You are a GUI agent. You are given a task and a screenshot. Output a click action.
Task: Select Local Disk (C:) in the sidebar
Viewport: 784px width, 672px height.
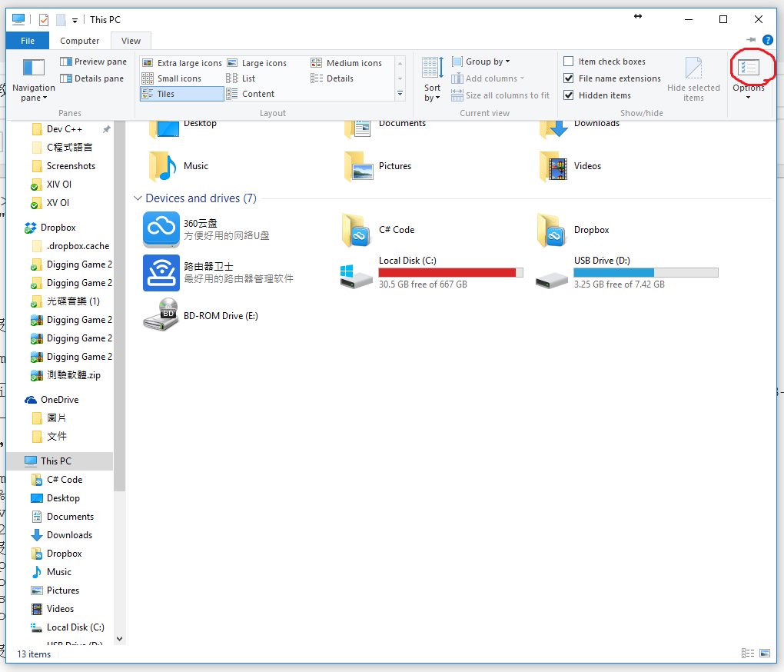coord(75,627)
